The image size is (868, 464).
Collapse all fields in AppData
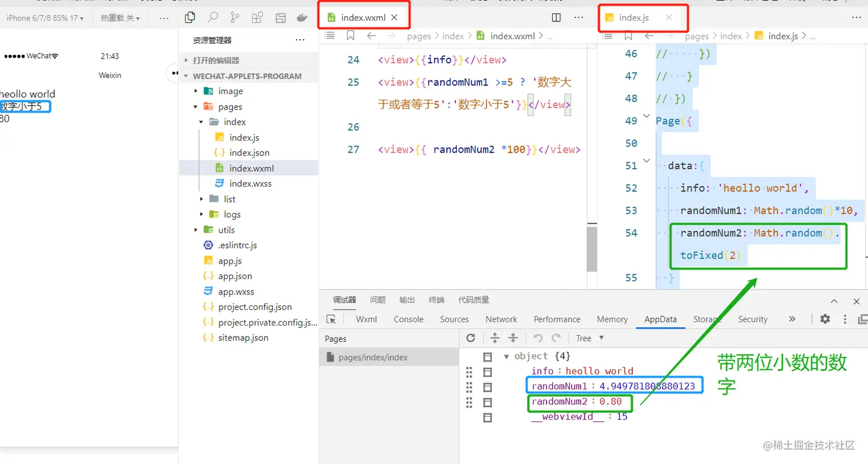(x=513, y=338)
